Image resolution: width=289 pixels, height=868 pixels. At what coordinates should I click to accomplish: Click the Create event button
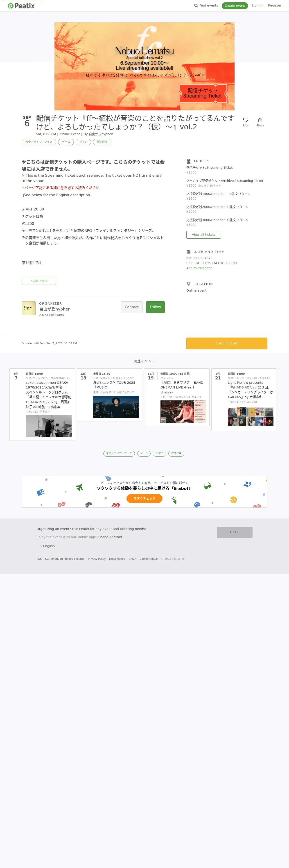coord(235,6)
